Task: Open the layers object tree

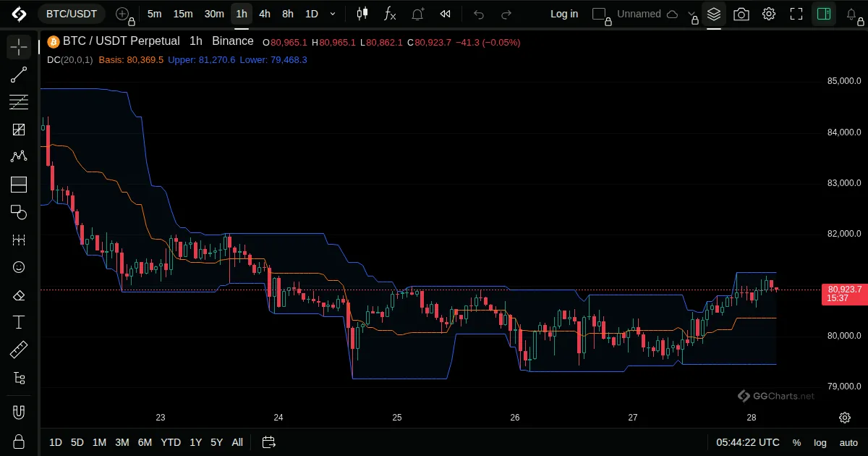Action: pos(714,14)
